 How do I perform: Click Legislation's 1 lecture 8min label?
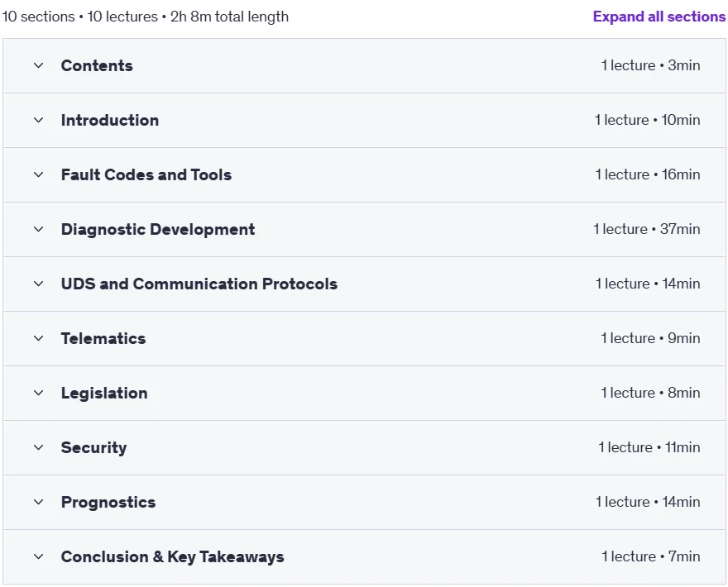(x=650, y=393)
